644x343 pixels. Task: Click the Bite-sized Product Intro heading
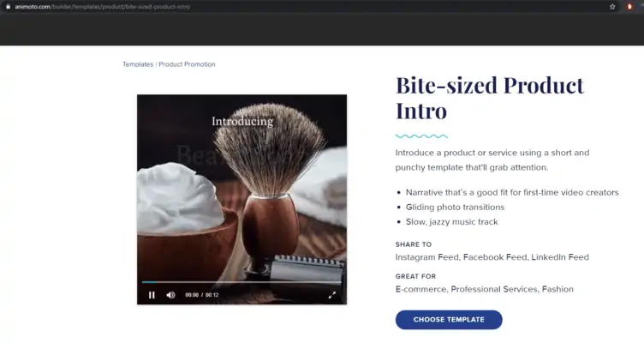coord(489,98)
